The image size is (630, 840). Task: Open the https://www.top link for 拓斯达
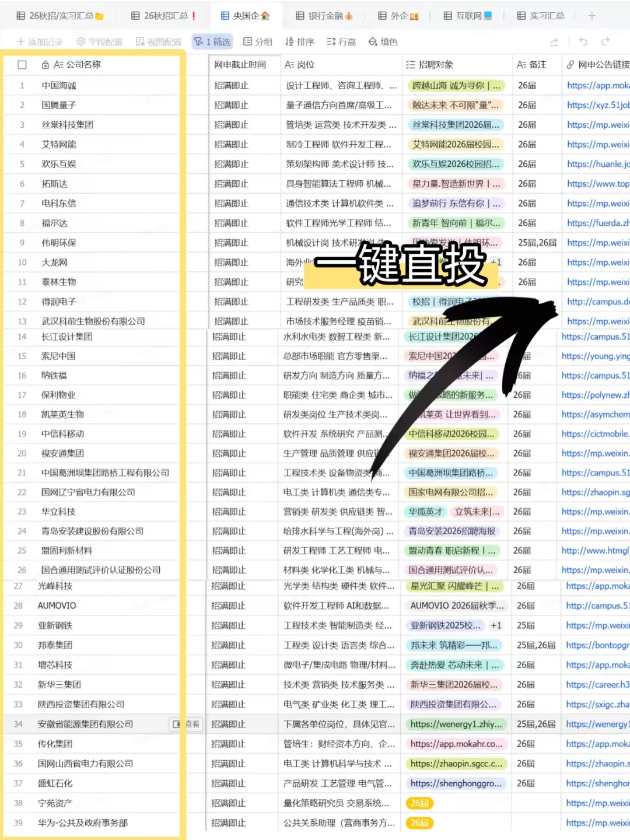598,184
